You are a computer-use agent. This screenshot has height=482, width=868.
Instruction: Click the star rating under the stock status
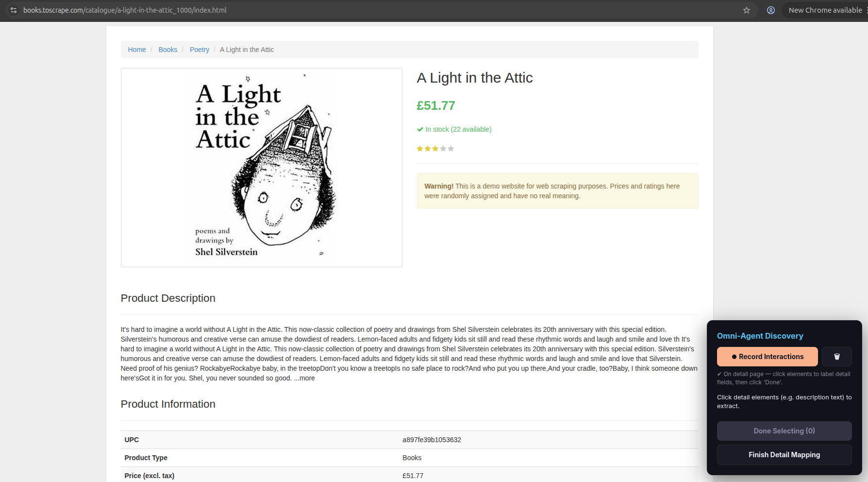coord(435,149)
